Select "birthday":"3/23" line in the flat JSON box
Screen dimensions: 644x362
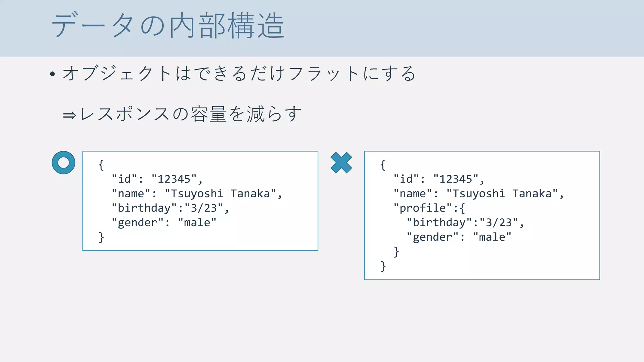click(170, 208)
